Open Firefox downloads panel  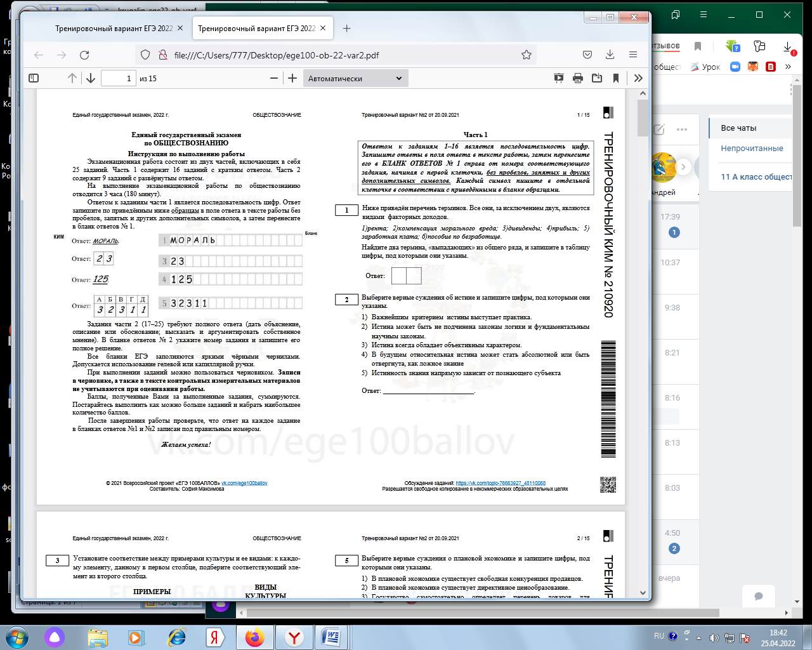(x=610, y=55)
